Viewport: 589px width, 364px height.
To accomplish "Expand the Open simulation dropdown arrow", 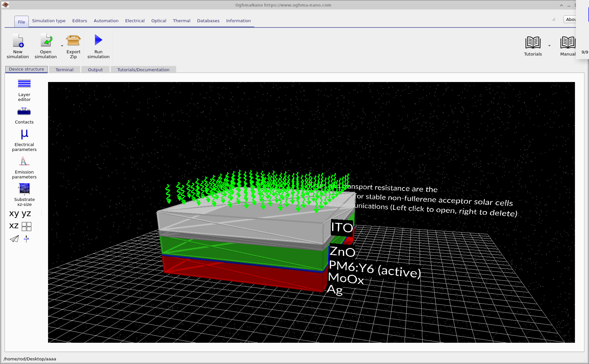I will pyautogui.click(x=62, y=46).
